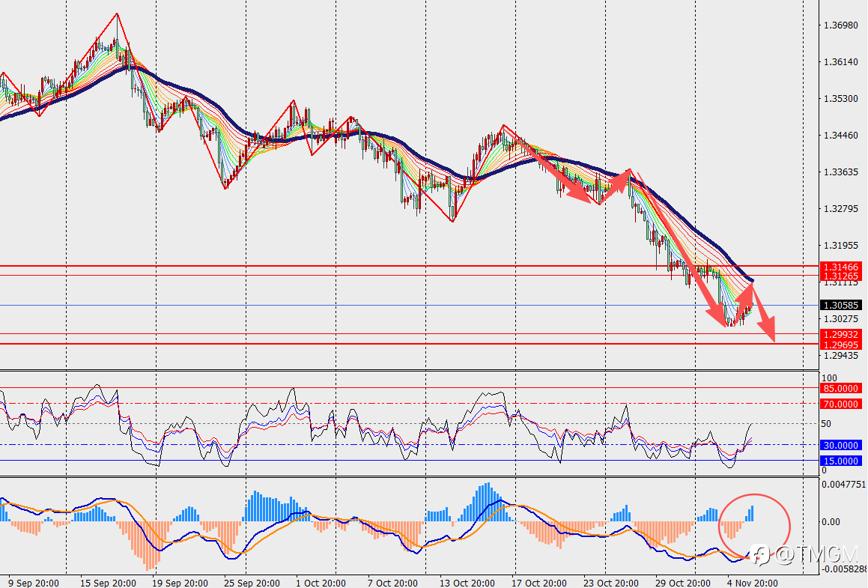Click the 70.0000 oscillator level label
The image size is (868, 588).
pyautogui.click(x=840, y=404)
